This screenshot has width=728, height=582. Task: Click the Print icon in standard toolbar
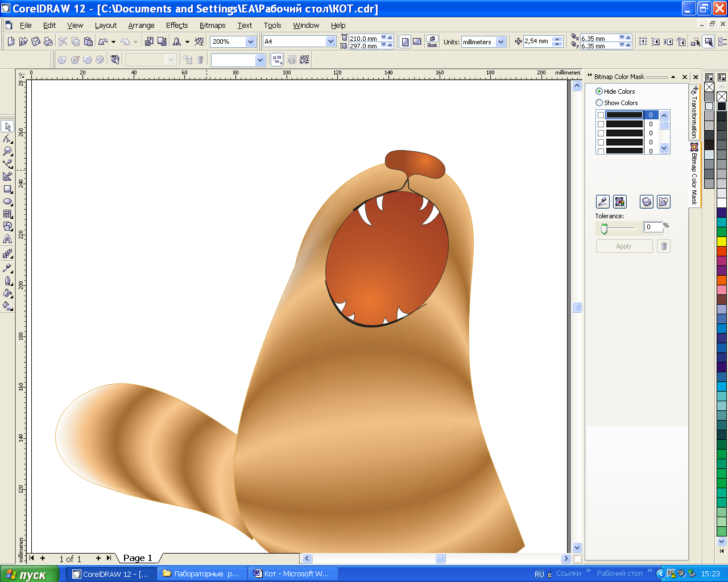(x=48, y=41)
